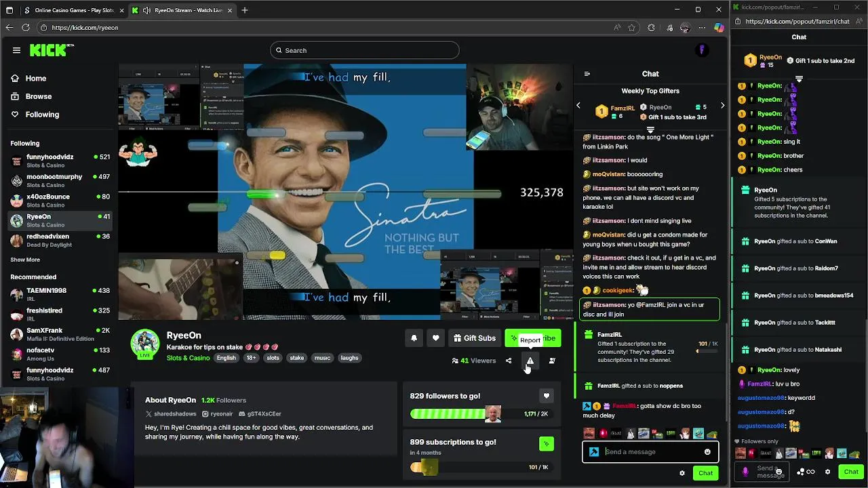Click the user avatar at top right

coord(702,50)
